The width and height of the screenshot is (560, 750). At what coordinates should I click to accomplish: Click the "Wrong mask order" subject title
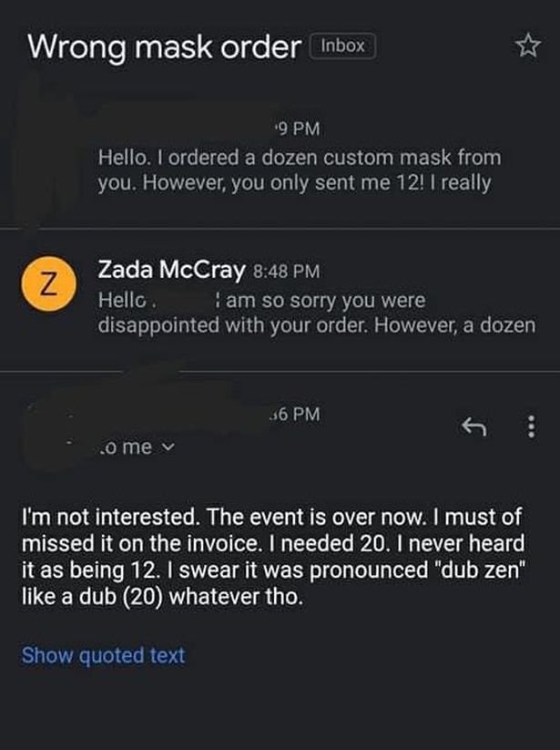164,46
